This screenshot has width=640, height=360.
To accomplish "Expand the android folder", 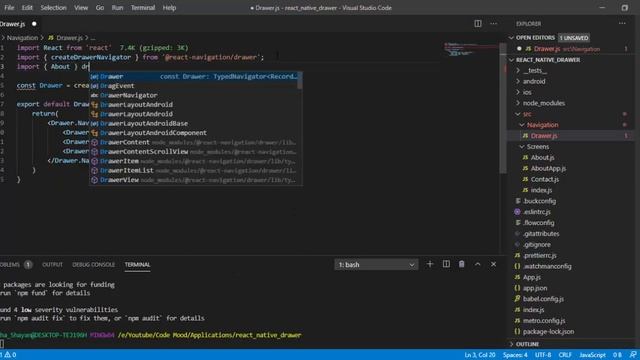I will pyautogui.click(x=534, y=81).
